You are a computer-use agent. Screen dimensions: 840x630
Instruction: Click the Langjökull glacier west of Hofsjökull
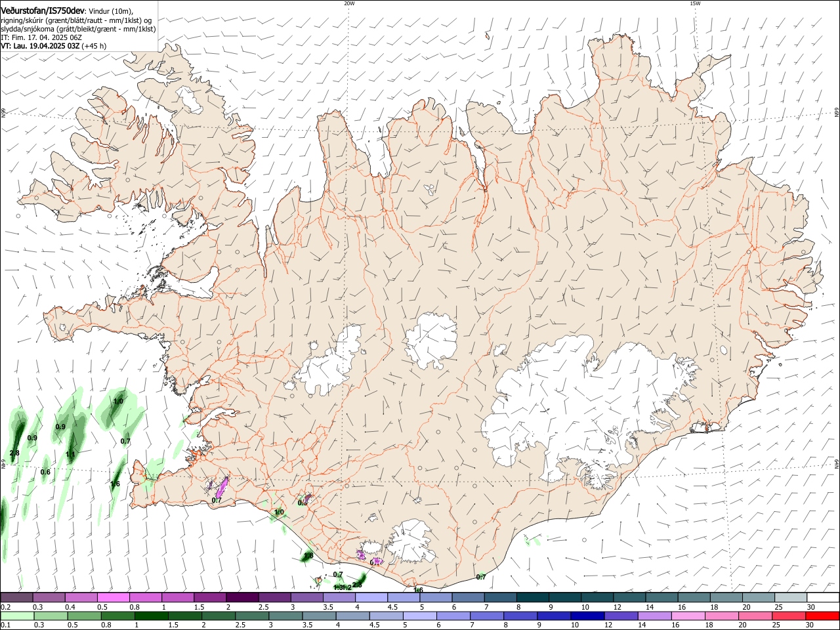(x=328, y=364)
